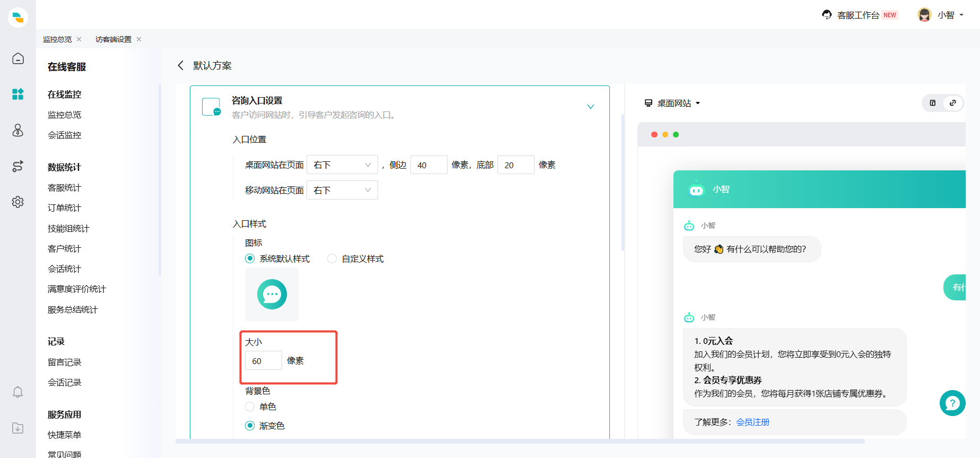Click the back arrow next to 默认方案
This screenshot has width=980, height=458.
(181, 65)
